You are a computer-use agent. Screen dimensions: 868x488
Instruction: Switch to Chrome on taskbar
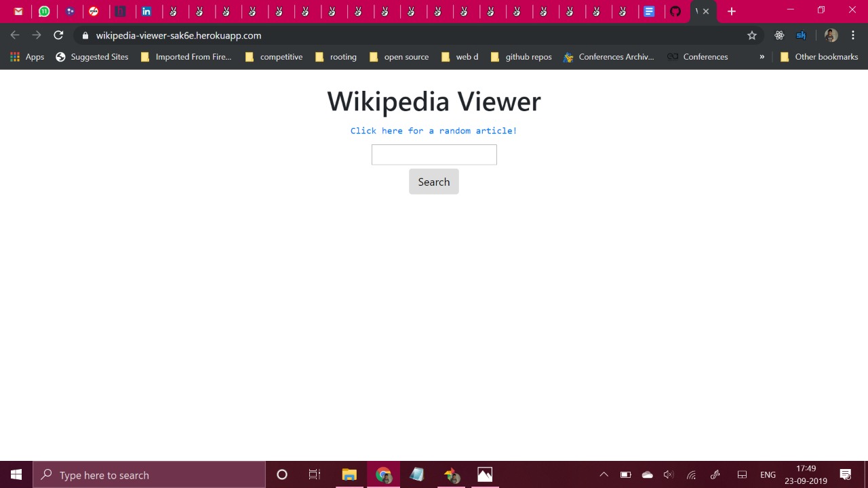click(383, 475)
